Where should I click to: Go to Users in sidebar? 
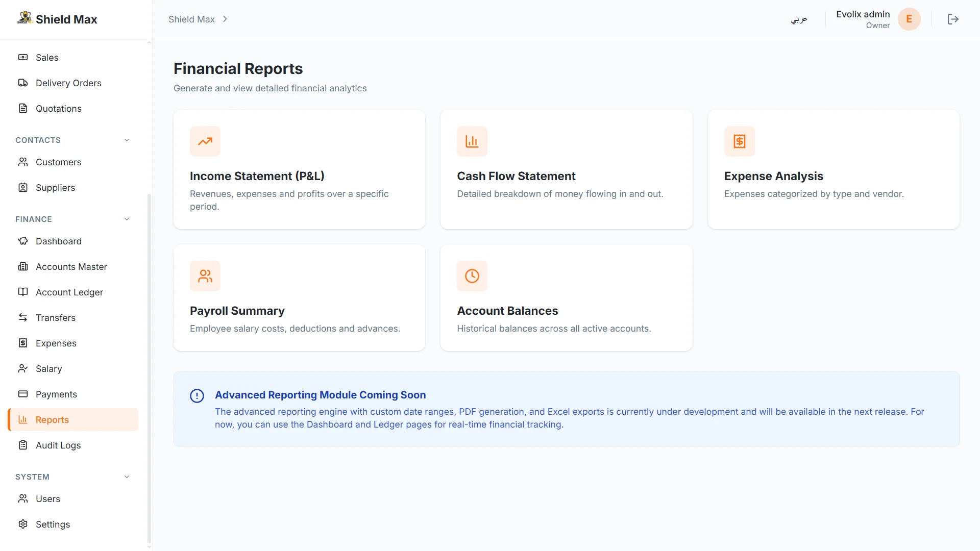coord(73,498)
